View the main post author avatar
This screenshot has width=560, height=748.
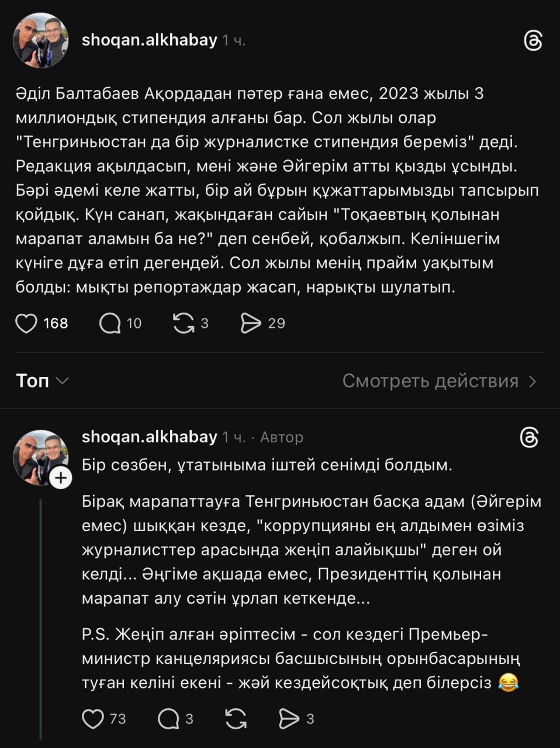click(x=41, y=41)
